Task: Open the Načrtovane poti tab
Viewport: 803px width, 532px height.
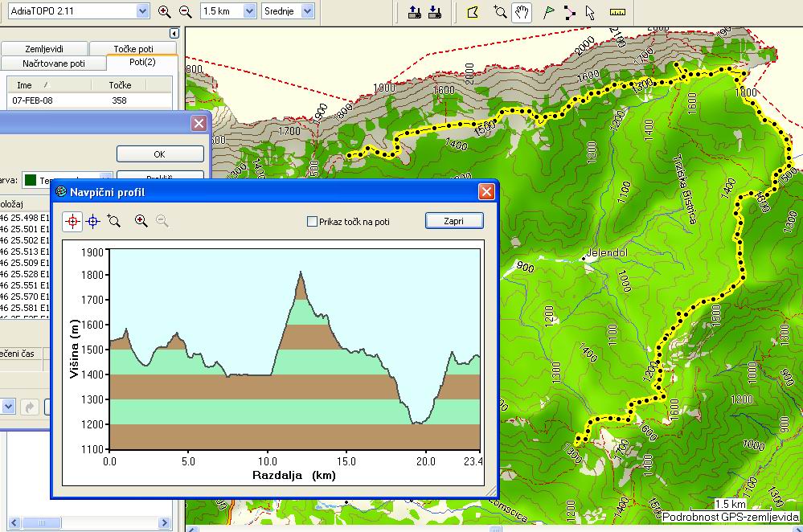Action: point(54,63)
